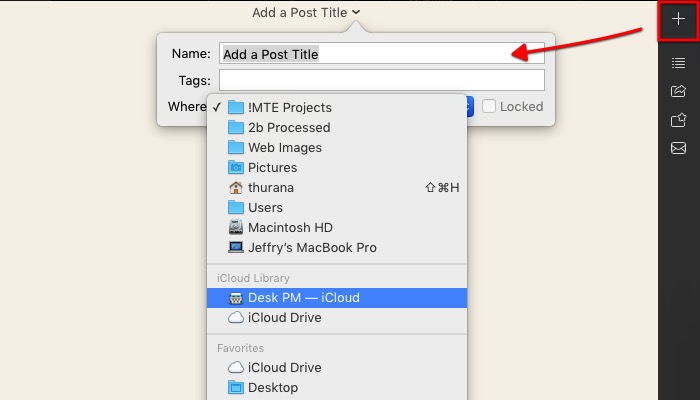Screen dimensions: 700x400
Task: Select the thurana home folder
Action: point(271,187)
